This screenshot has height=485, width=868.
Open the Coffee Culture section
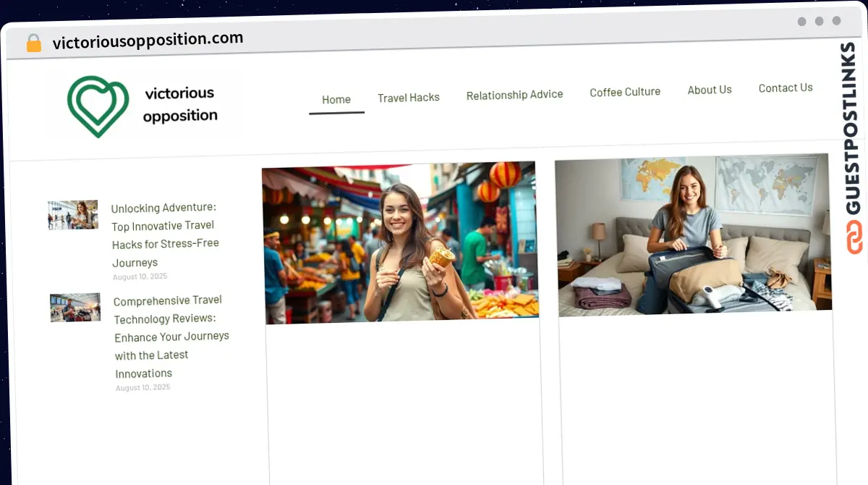pos(625,92)
